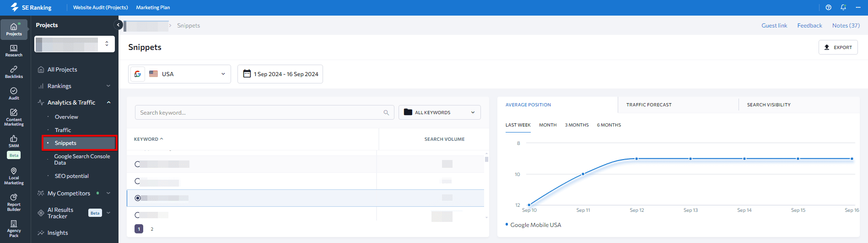
Task: Select the Month period tab
Action: 548,125
